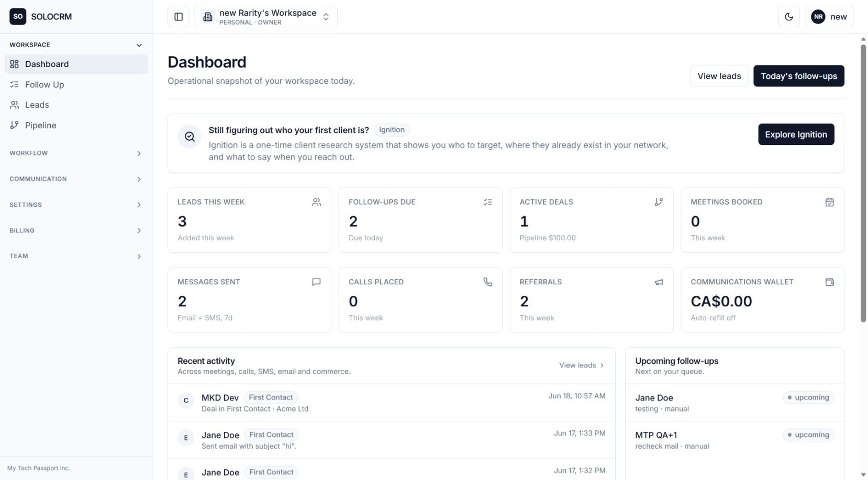Click the Follow Up checklist icon in sidebar
The image size is (868, 480).
click(x=15, y=84)
